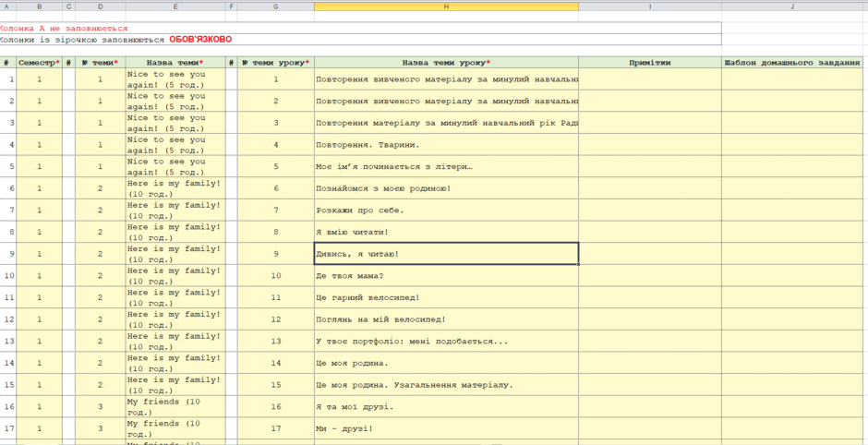This screenshot has height=445, width=868.
Task: Select lesson number cell '14'
Action: tap(276, 363)
